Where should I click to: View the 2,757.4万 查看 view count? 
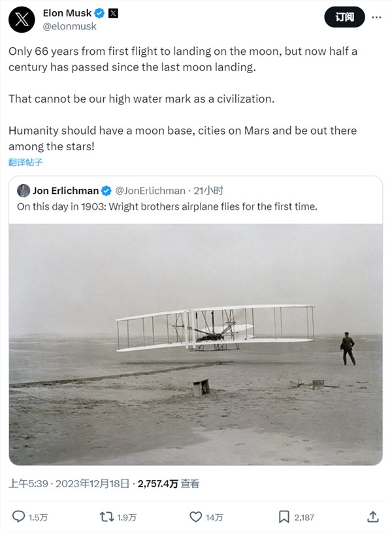[169, 483]
